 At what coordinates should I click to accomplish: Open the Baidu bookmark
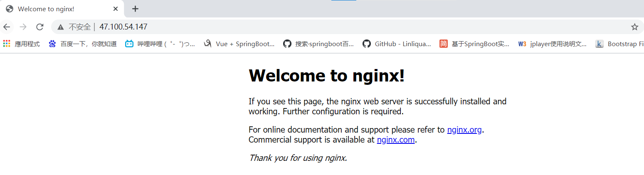83,44
